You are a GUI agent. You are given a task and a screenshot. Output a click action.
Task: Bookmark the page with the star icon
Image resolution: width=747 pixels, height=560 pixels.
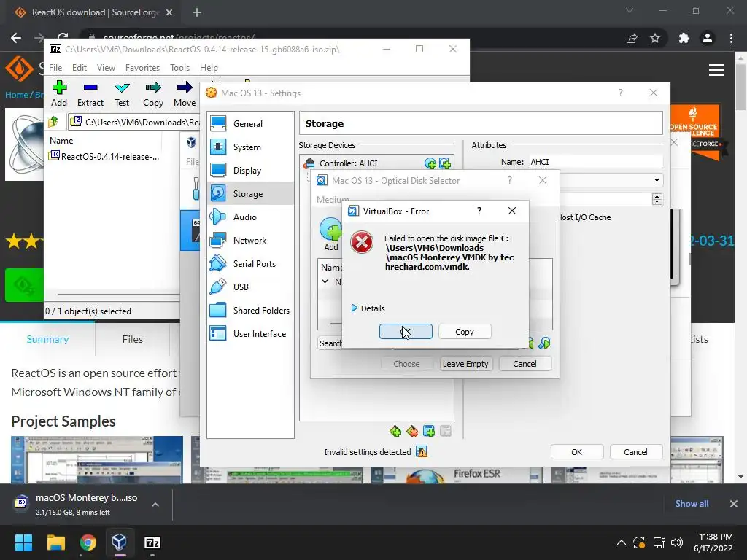click(x=655, y=38)
